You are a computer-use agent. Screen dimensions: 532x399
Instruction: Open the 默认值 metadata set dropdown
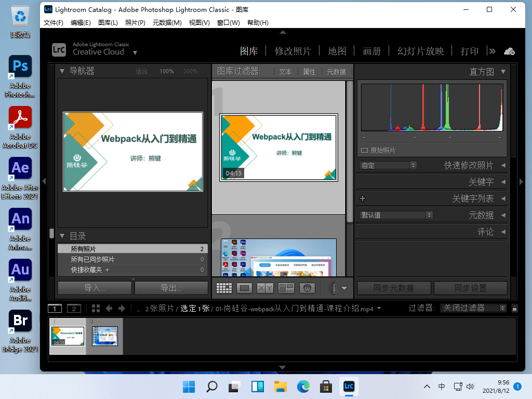(395, 215)
